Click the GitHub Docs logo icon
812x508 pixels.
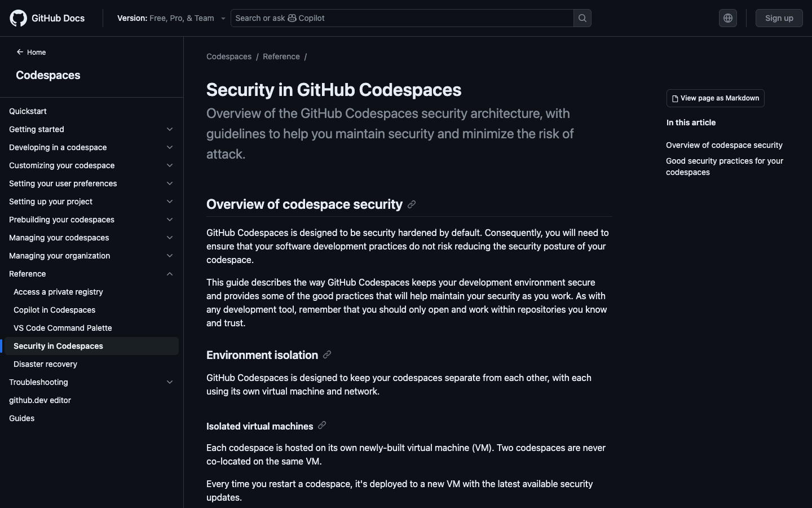[x=17, y=17]
